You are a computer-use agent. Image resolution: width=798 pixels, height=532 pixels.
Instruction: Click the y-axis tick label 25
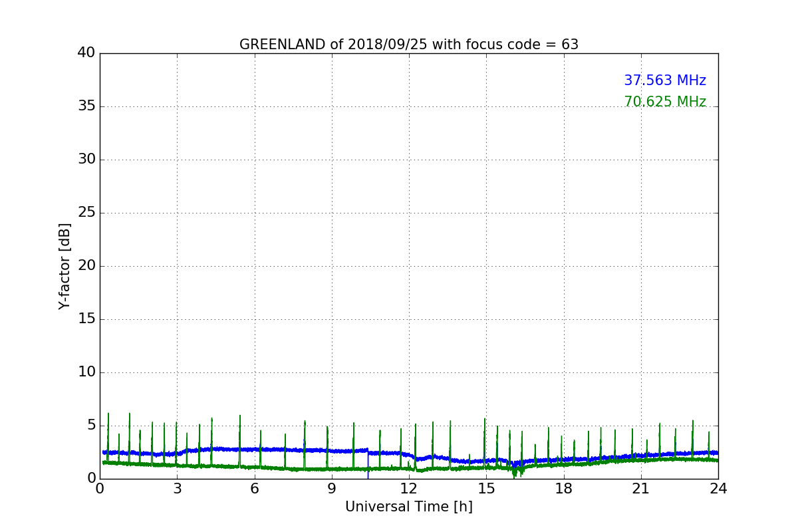tap(86, 213)
